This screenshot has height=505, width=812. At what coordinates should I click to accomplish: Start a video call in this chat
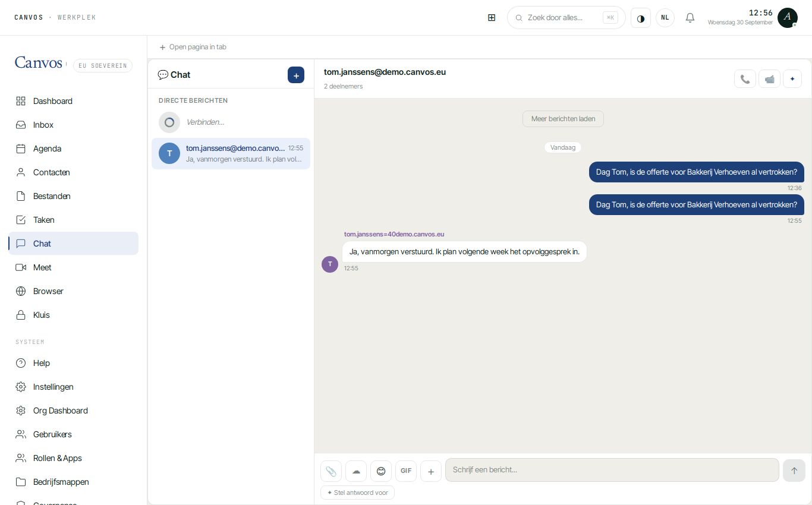coord(769,79)
